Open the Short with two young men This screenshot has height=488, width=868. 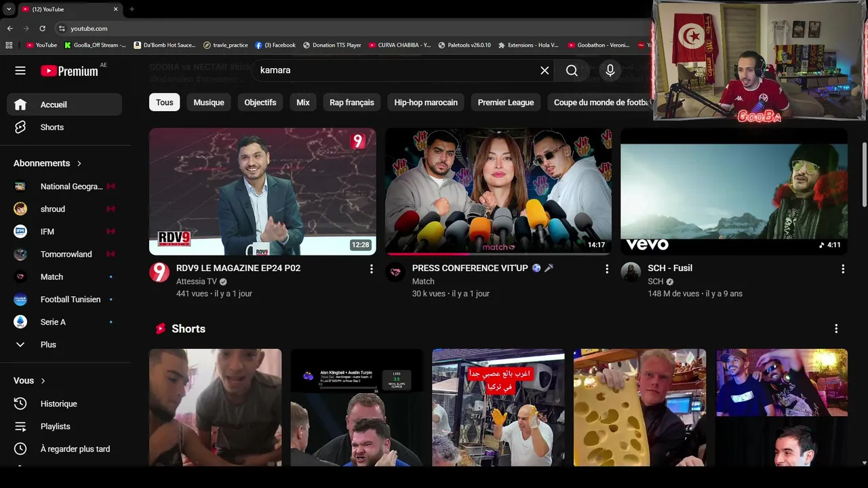(215, 407)
